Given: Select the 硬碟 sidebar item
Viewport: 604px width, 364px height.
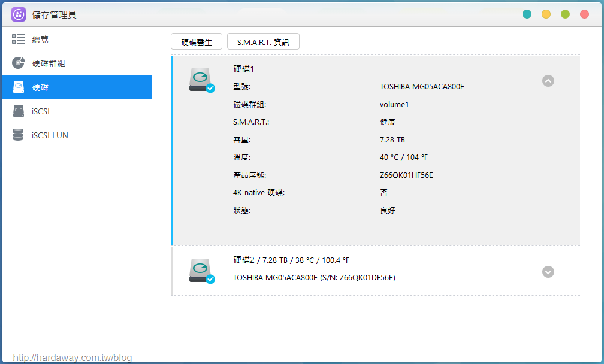Looking at the screenshot, I should pyautogui.click(x=77, y=87).
